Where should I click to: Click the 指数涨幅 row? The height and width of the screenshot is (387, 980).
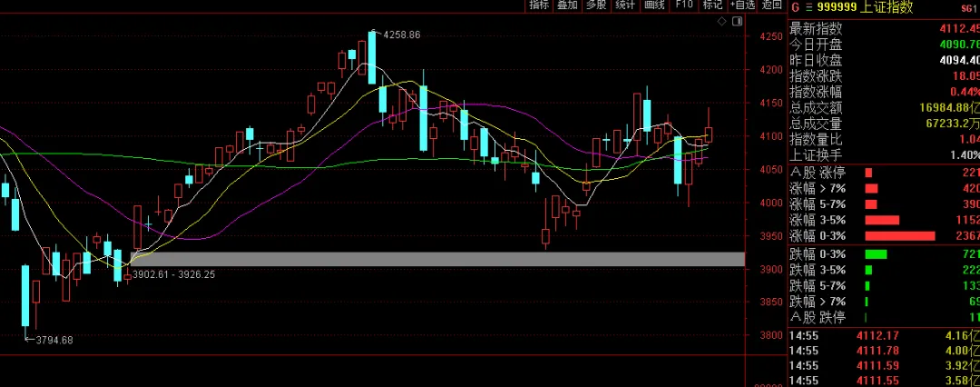tap(884, 93)
